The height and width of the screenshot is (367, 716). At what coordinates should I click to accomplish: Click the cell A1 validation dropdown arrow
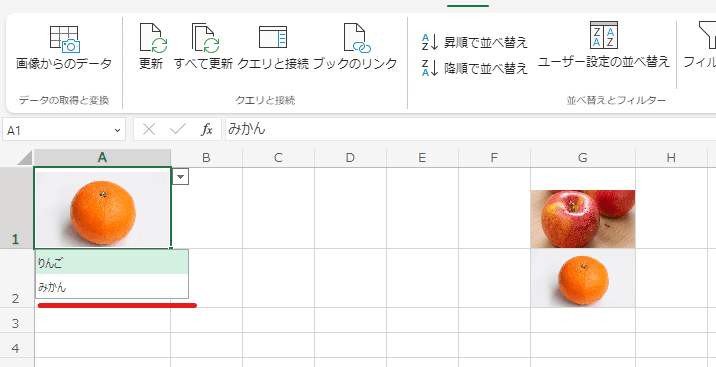(181, 177)
